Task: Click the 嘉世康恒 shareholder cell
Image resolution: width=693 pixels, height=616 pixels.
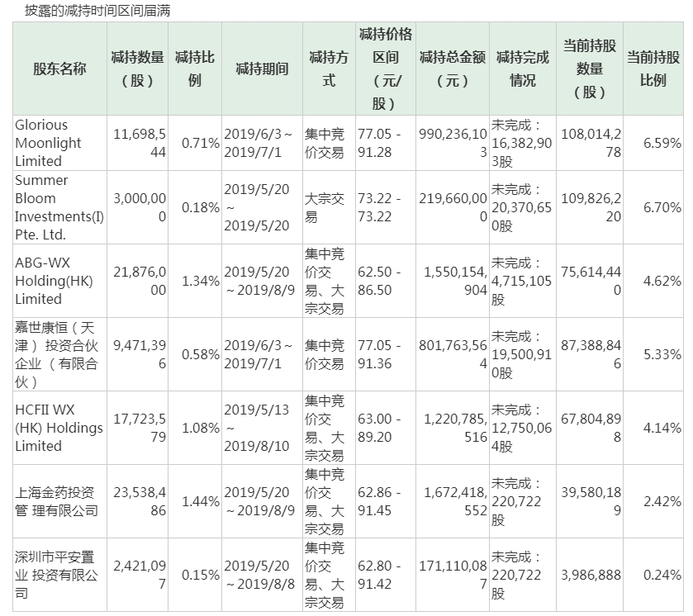Action: pyautogui.click(x=59, y=354)
